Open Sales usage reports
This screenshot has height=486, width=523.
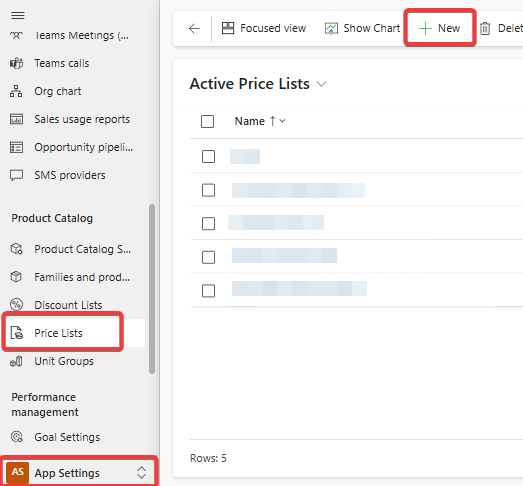(x=82, y=119)
